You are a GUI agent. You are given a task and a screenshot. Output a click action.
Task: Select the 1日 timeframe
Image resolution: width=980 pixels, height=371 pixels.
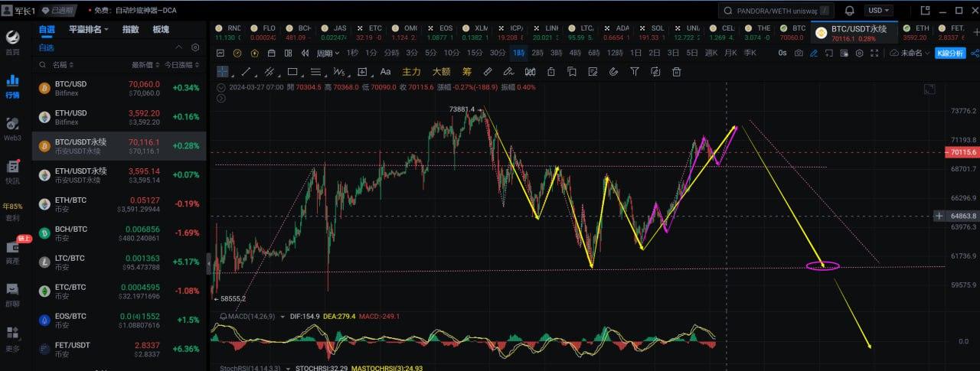[635, 53]
